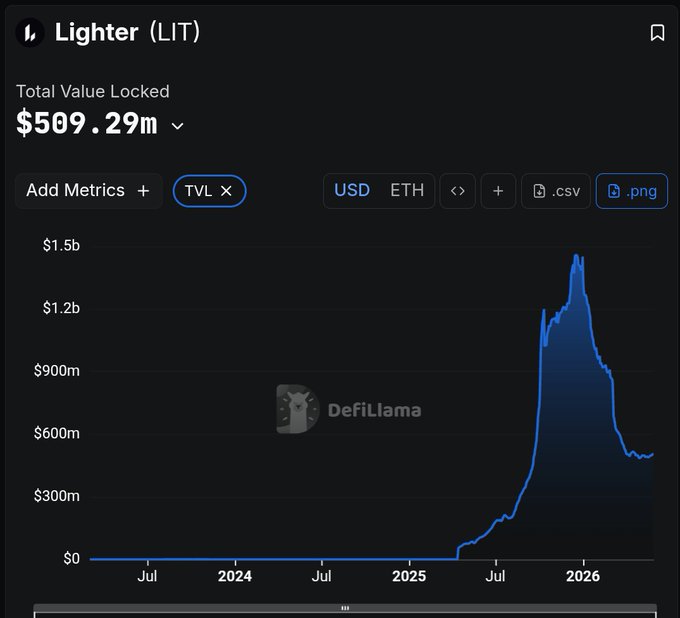The height and width of the screenshot is (618, 680).
Task: Click the $1.2b y-axis label
Action: click(61, 308)
